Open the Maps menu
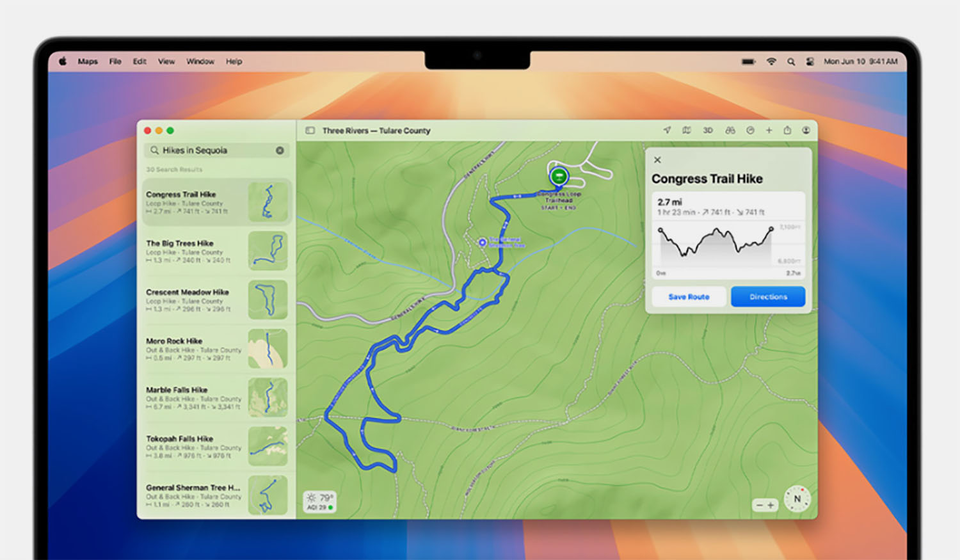The image size is (960, 560). [x=88, y=61]
